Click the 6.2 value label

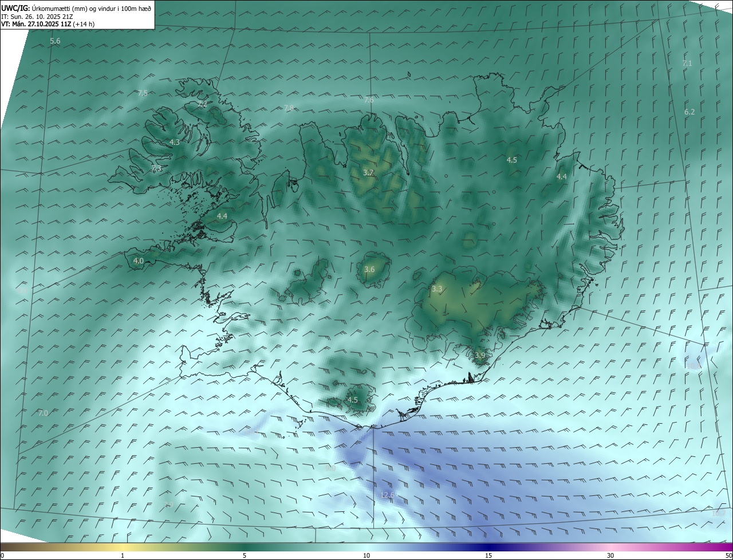point(689,112)
